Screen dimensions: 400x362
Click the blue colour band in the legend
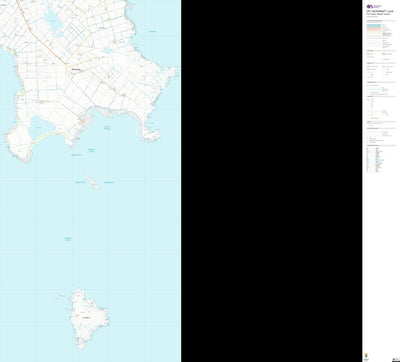374,25
